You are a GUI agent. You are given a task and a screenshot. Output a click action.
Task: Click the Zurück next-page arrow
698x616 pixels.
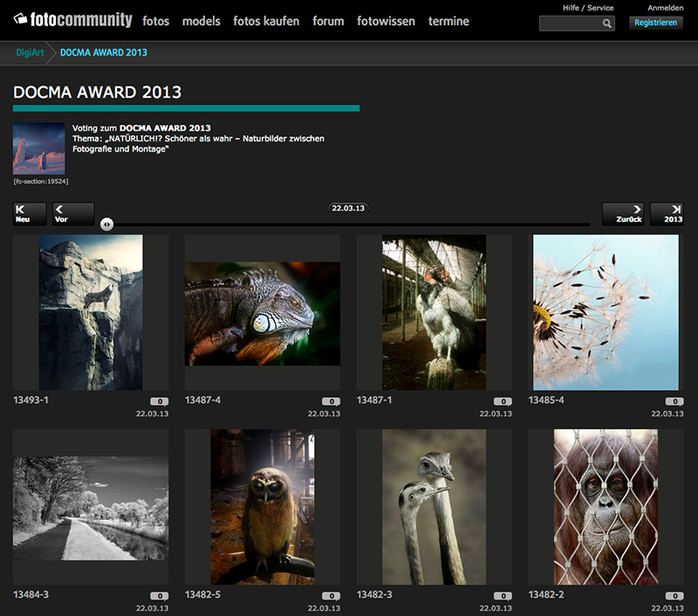[x=623, y=214]
